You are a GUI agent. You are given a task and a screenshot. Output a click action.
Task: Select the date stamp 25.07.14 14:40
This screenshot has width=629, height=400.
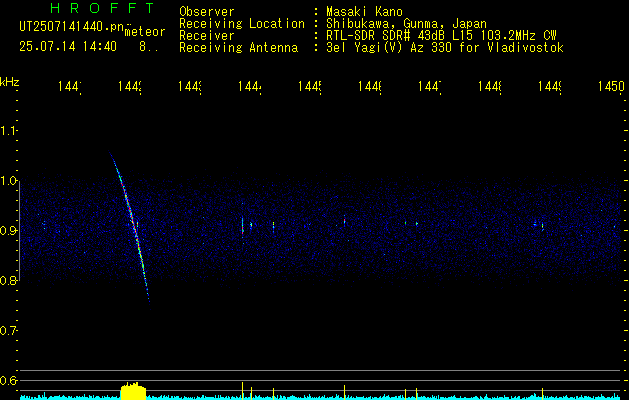coord(68,47)
